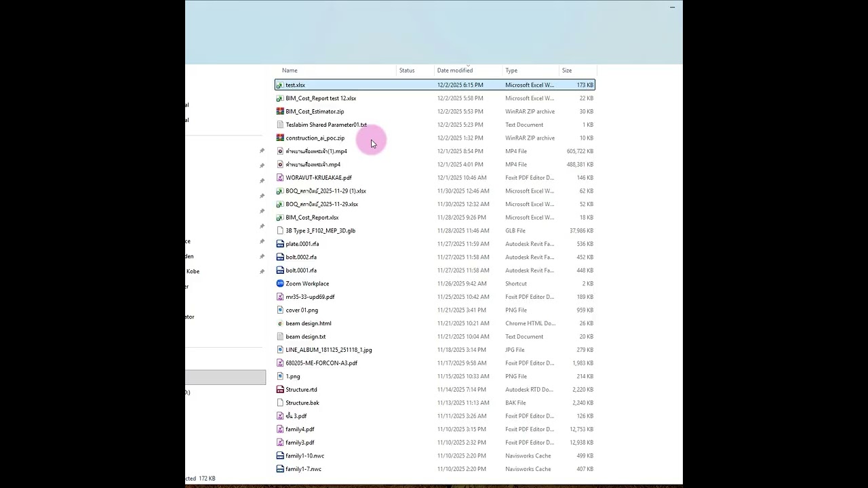The width and height of the screenshot is (868, 488).
Task: Click date 12/2/2025 6:15 PM of test.xlsx
Action: point(460,85)
